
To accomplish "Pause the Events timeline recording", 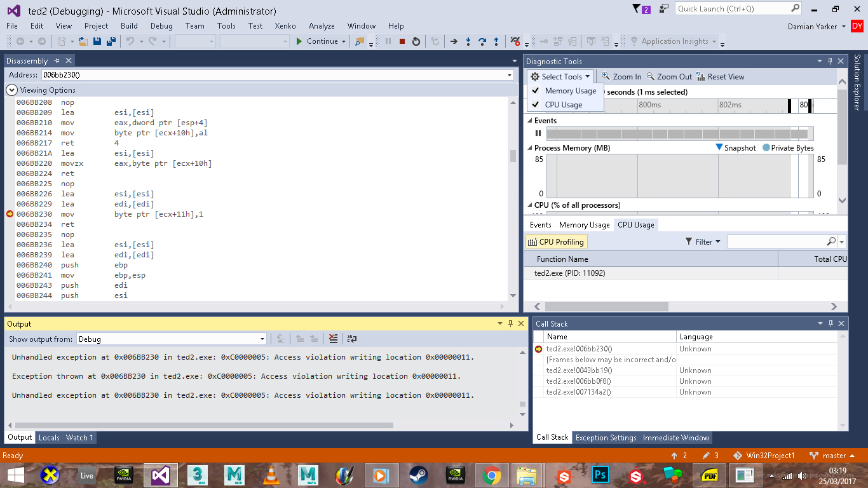I will click(x=538, y=133).
